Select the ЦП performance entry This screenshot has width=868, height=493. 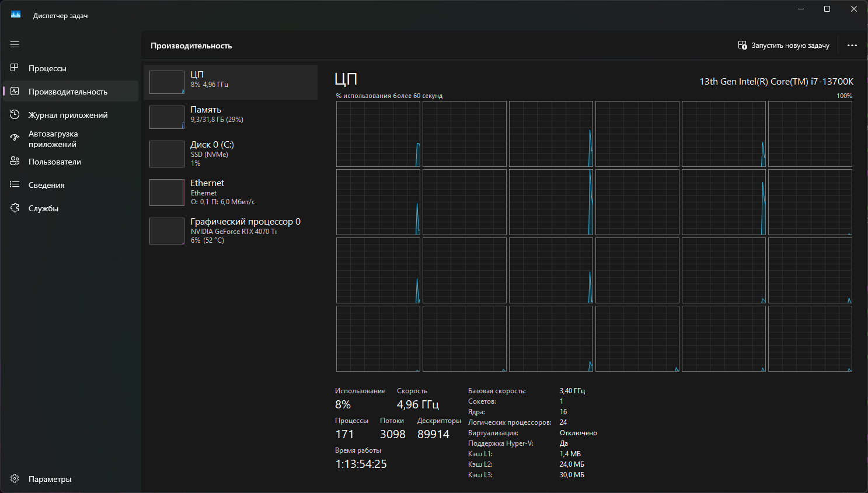[231, 82]
